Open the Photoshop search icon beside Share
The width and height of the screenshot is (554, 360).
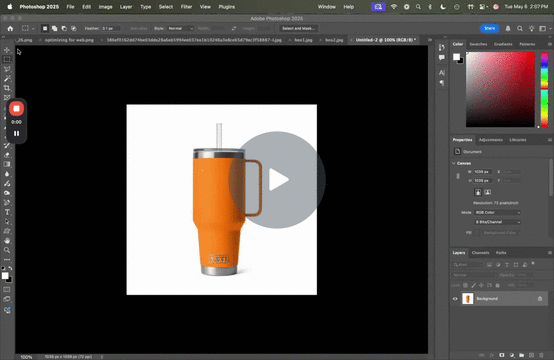point(520,29)
